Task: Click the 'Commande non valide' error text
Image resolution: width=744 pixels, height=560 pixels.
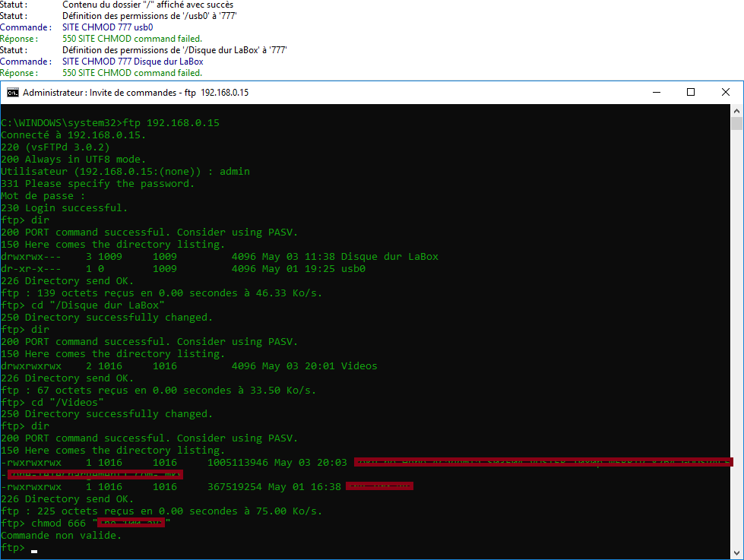Action: 62,535
